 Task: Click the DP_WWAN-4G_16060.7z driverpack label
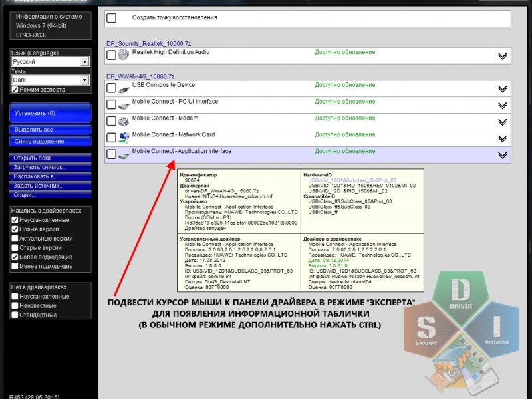pos(140,76)
